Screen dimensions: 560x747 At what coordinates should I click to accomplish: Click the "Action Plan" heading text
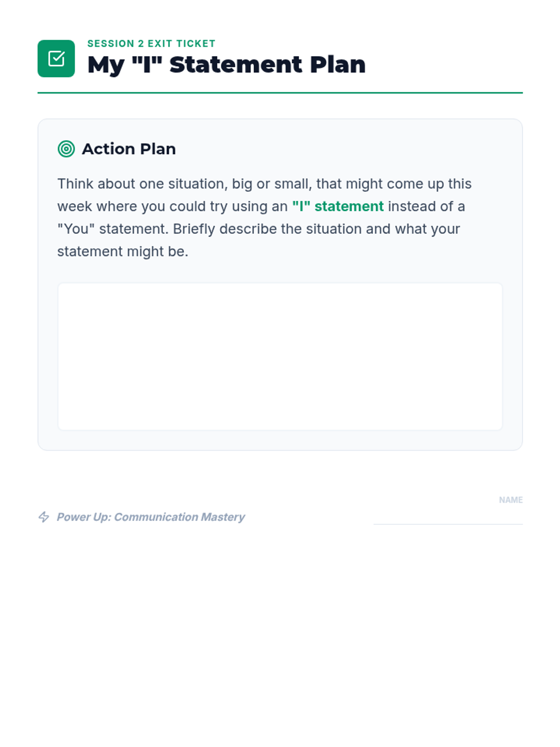(x=129, y=149)
